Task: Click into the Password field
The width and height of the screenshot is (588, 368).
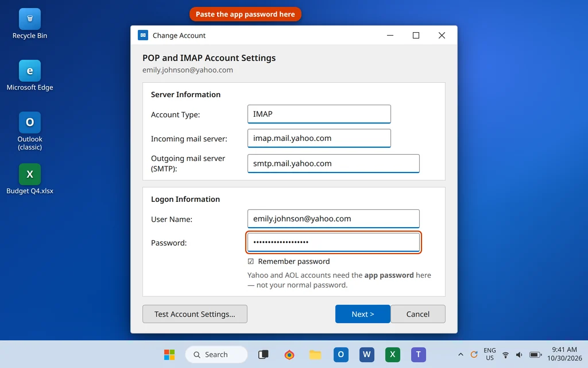Action: click(x=334, y=242)
